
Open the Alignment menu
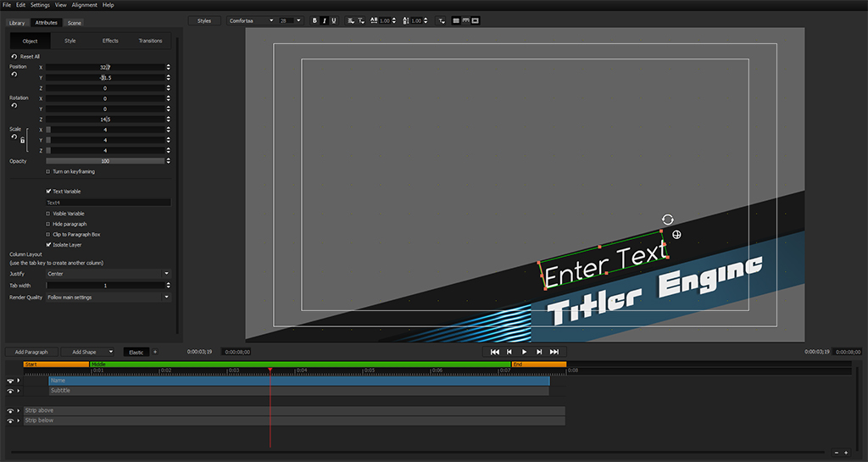(x=85, y=5)
